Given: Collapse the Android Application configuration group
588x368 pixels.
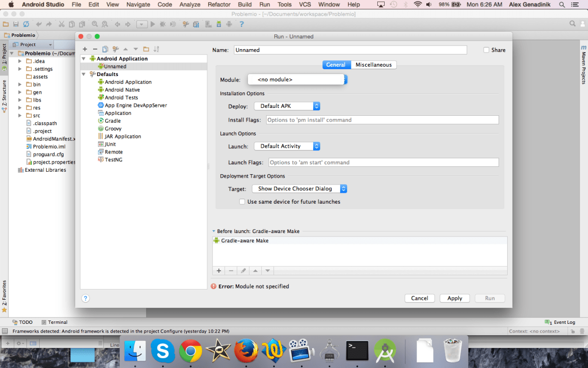Looking at the screenshot, I should 84,58.
